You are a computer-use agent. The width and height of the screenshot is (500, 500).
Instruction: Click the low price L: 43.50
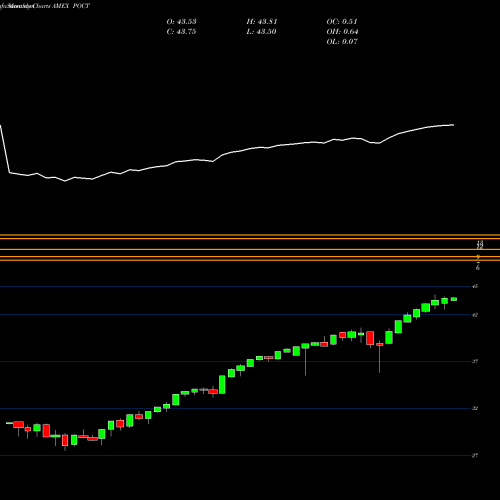coord(261,32)
